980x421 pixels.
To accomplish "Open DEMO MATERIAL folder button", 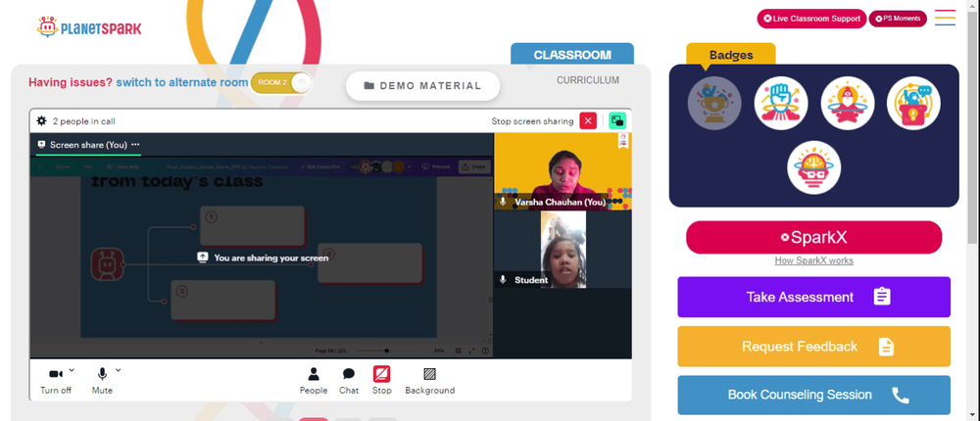I will pyautogui.click(x=422, y=86).
